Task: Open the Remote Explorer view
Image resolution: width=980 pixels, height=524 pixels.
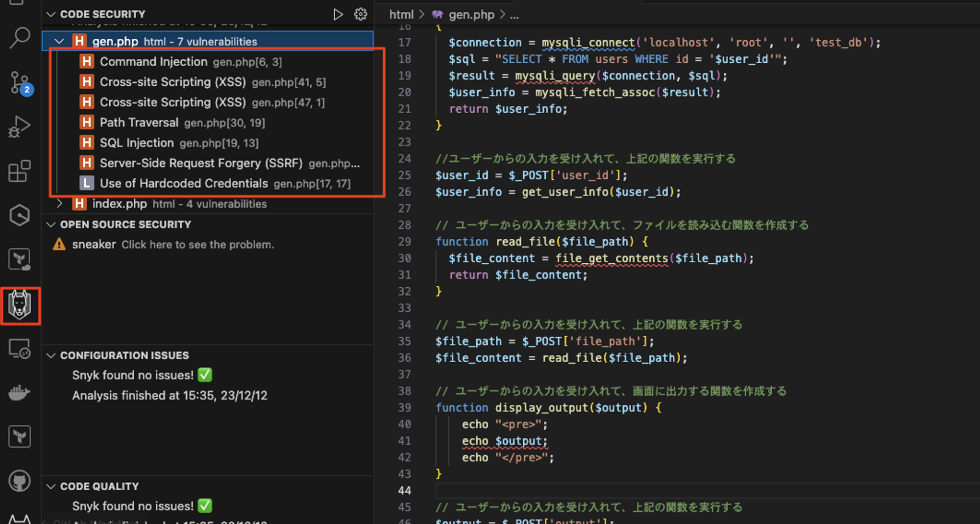Action: coord(20,349)
